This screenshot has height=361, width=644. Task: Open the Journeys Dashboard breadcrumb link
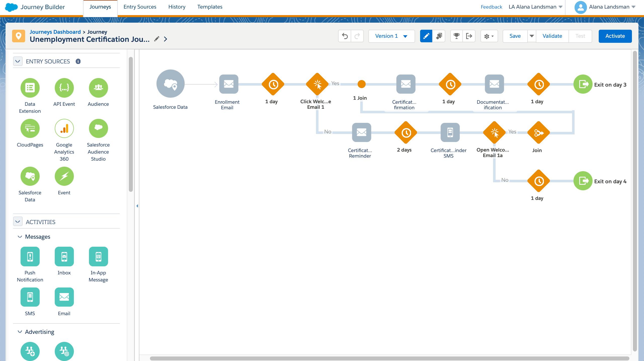click(x=55, y=32)
